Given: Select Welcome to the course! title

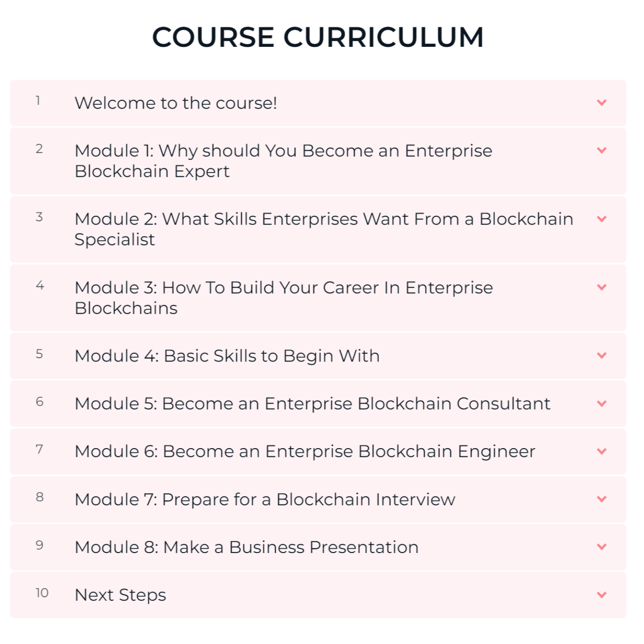Looking at the screenshot, I should tap(176, 103).
